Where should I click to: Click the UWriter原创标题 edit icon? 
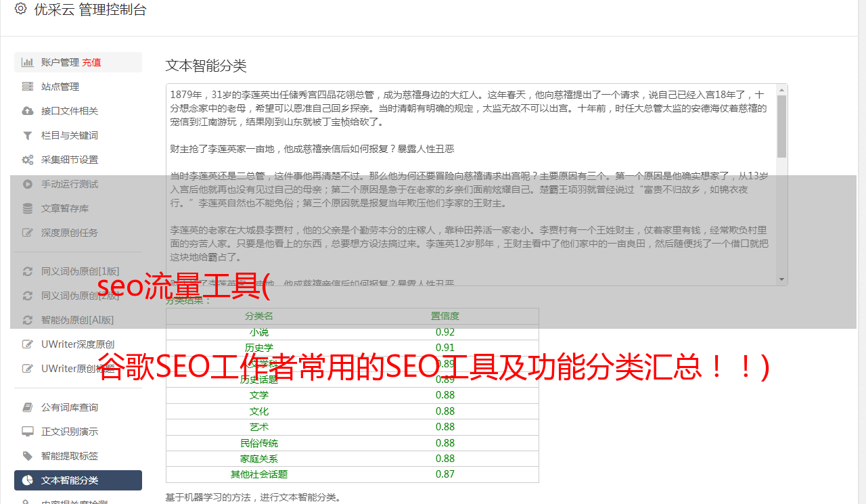point(28,369)
